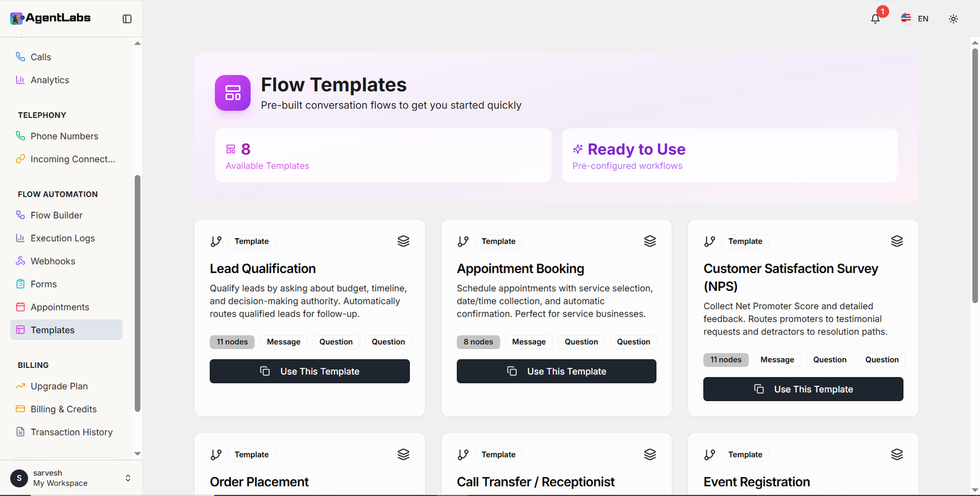Open Analytics in the sidebar
Image resolution: width=980 pixels, height=496 pixels.
(66, 80)
